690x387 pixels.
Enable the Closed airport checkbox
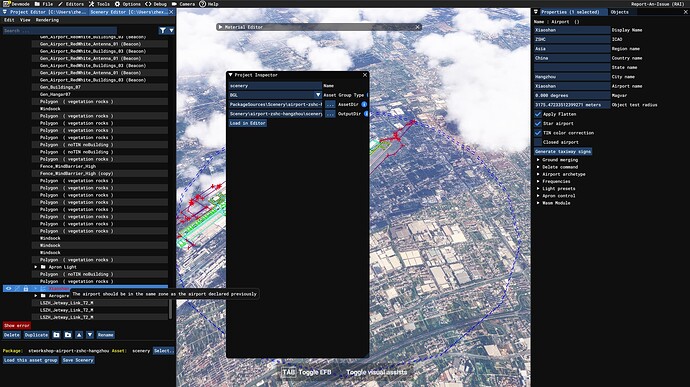[538, 142]
